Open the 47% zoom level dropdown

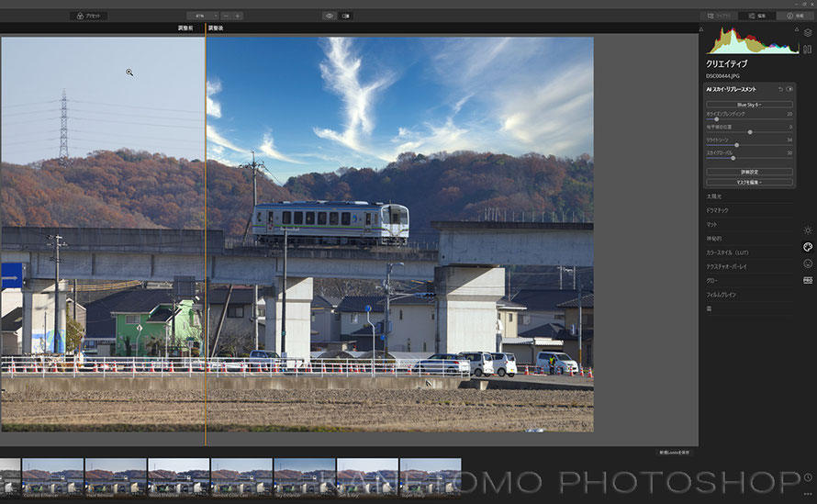[x=203, y=17]
